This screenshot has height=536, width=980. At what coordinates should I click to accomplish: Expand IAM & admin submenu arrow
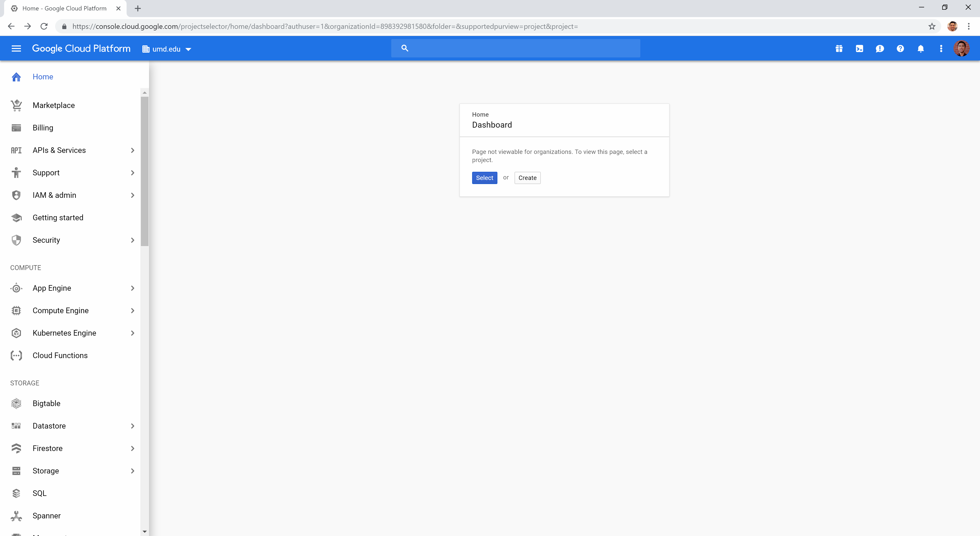click(132, 195)
